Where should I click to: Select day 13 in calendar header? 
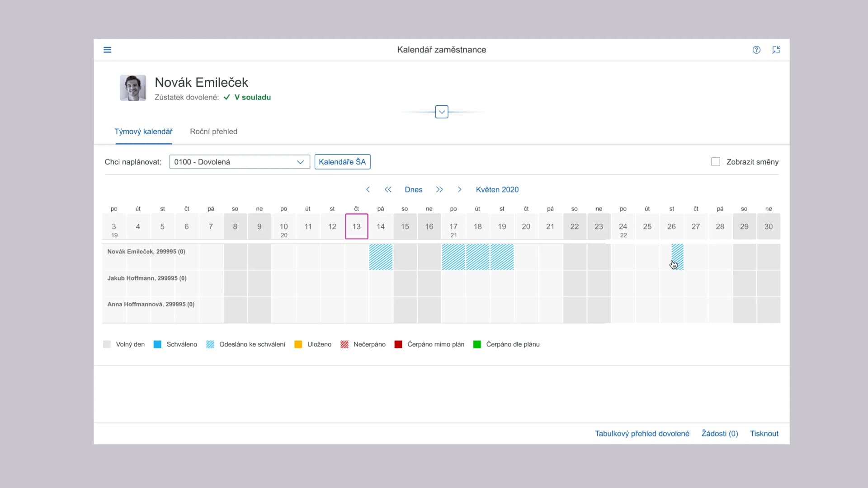(356, 226)
